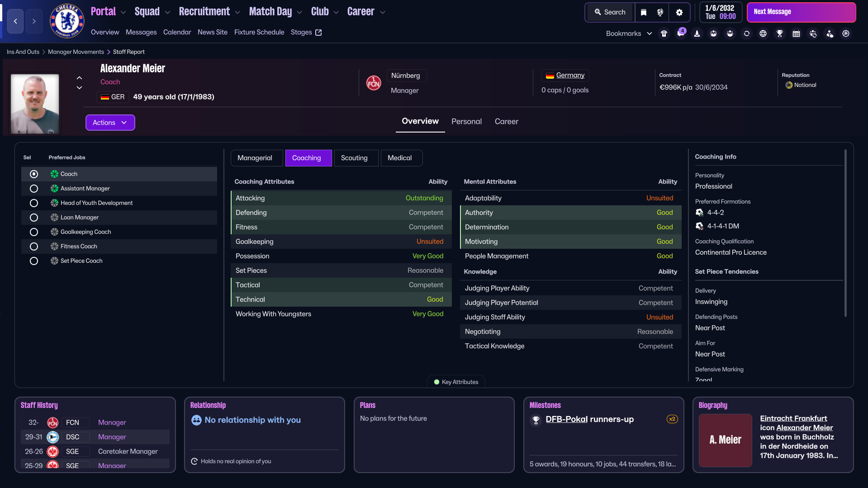Open the Bookmarks dropdown chevron

tap(650, 33)
